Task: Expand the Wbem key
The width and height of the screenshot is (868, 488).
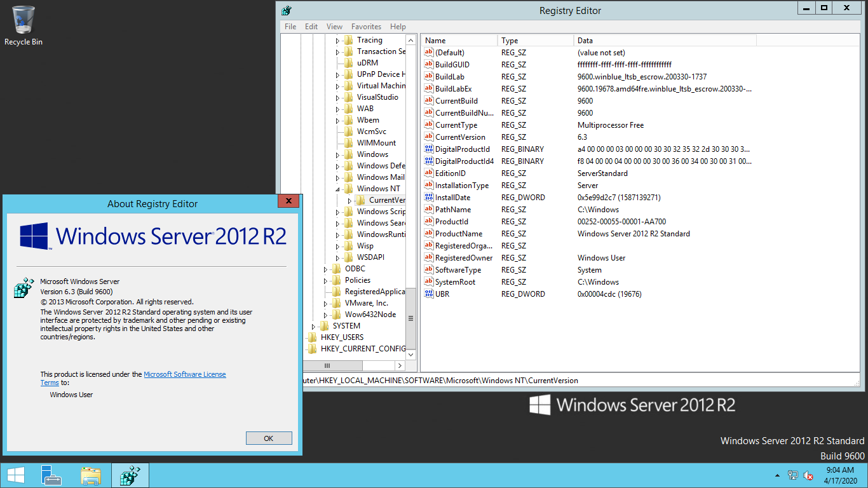Action: pyautogui.click(x=337, y=120)
